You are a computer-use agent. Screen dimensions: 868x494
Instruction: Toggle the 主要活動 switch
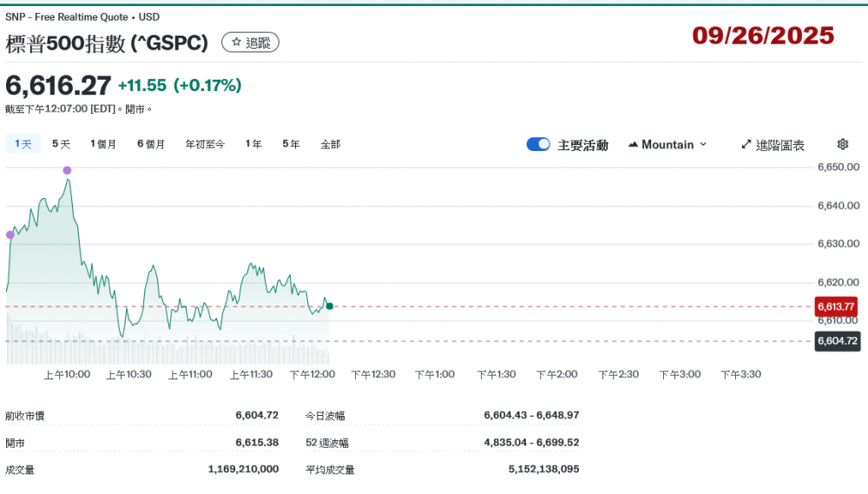pos(538,144)
